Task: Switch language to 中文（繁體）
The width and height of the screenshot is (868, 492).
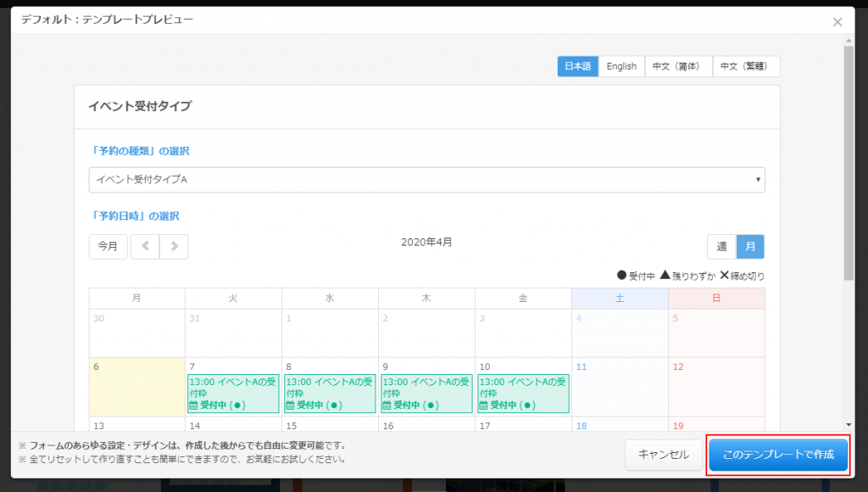Action: tap(746, 66)
